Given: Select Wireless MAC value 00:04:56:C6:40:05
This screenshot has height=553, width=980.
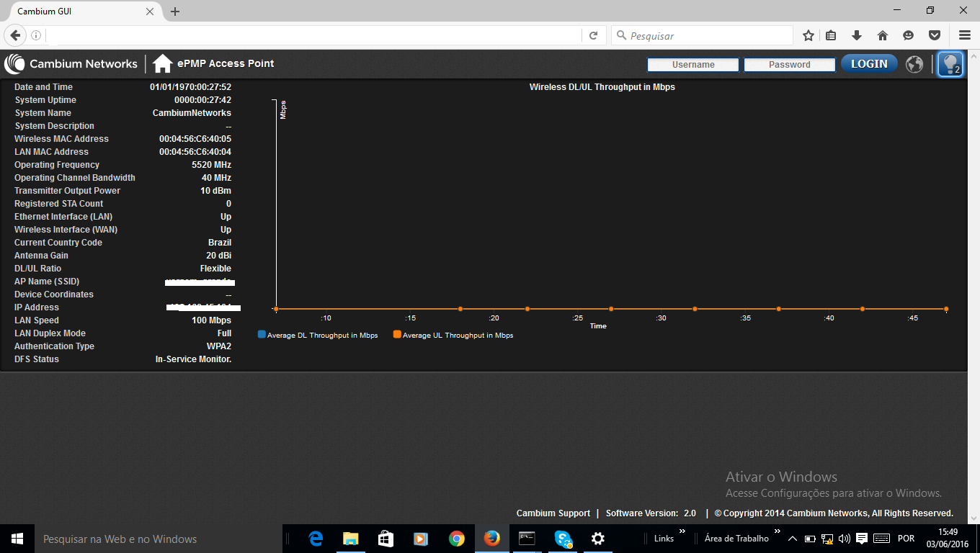Looking at the screenshot, I should 195,139.
